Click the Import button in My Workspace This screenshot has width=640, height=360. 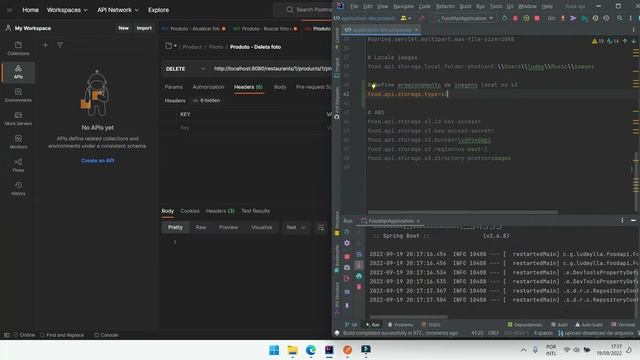point(144,28)
